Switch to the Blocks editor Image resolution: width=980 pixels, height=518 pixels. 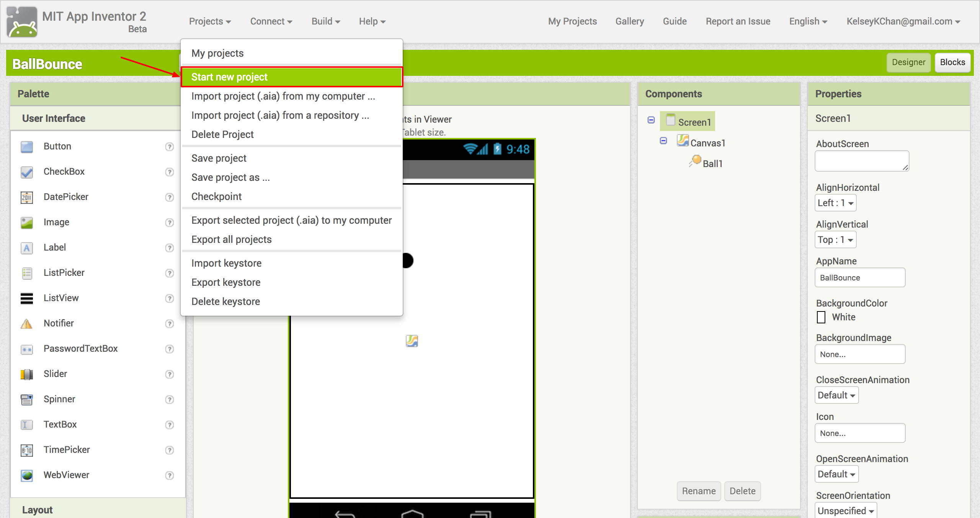pos(952,62)
